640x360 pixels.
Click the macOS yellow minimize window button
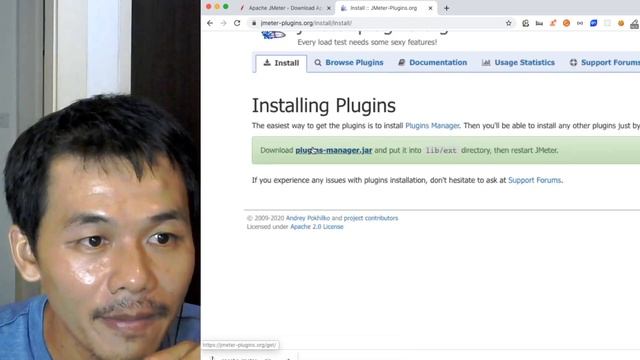(x=217, y=7)
